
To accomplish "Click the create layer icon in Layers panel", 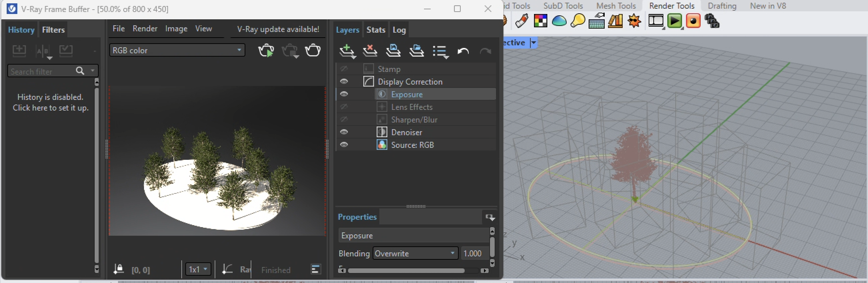I will (346, 51).
